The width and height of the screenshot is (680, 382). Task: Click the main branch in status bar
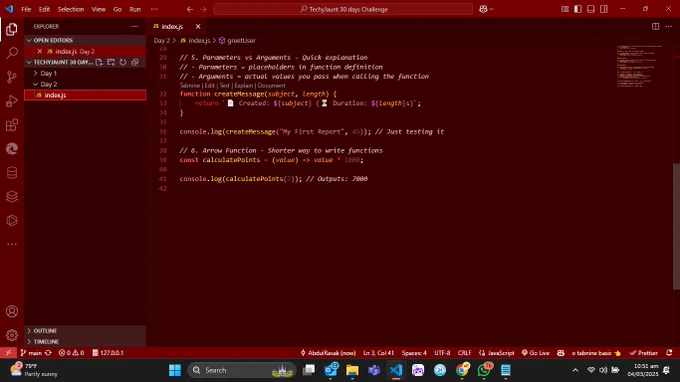click(x=32, y=353)
